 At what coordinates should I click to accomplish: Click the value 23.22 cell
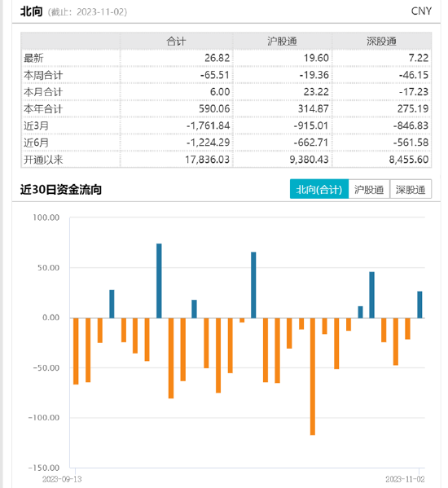(316, 92)
